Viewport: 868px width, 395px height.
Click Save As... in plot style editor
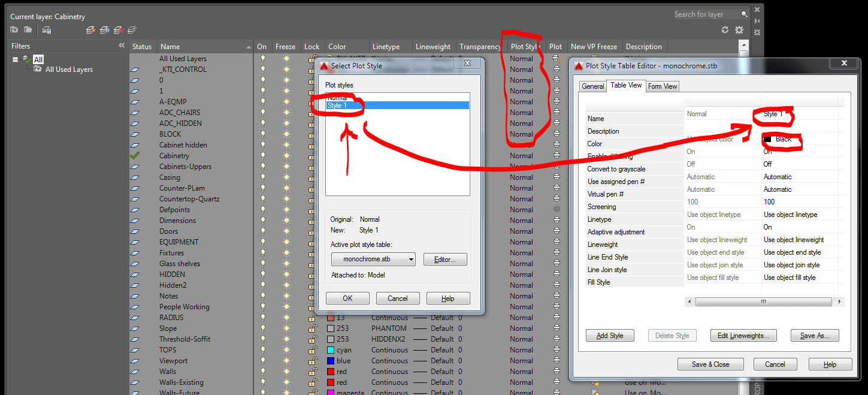tap(815, 336)
